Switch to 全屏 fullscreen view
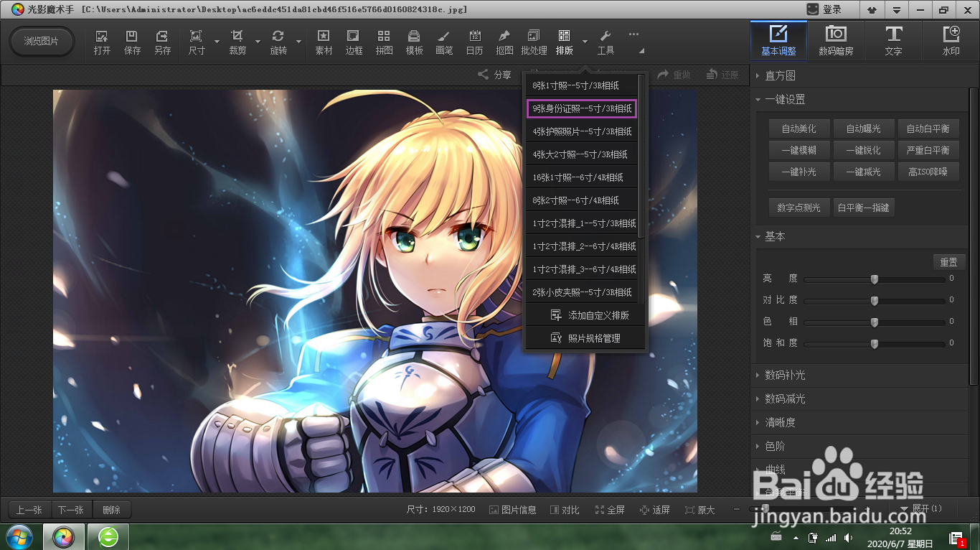980x550 pixels. [x=611, y=510]
